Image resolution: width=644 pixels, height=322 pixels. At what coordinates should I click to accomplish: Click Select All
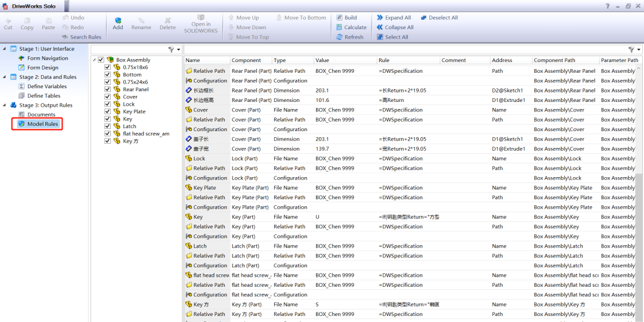tap(392, 37)
